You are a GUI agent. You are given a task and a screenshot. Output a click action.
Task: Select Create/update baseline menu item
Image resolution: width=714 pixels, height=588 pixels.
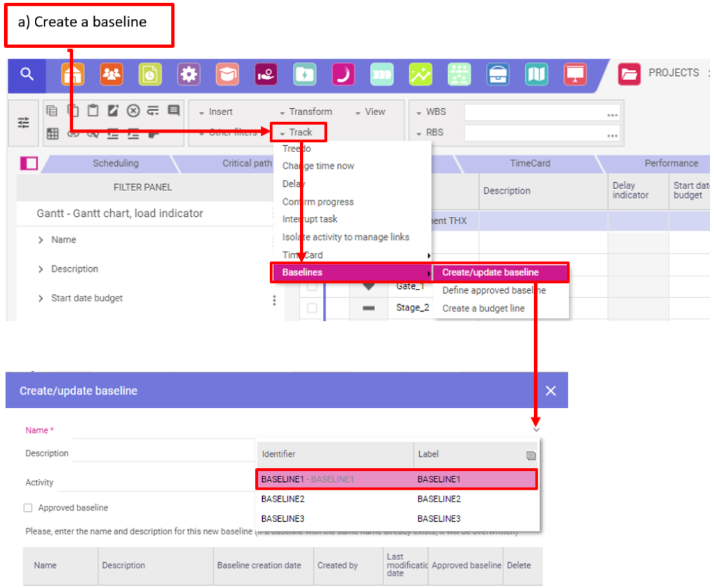point(490,273)
